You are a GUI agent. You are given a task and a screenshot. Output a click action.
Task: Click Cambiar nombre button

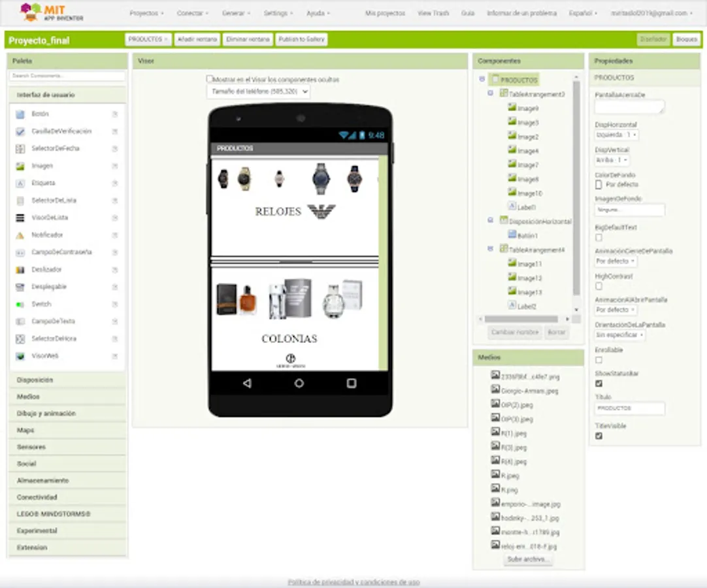(515, 333)
